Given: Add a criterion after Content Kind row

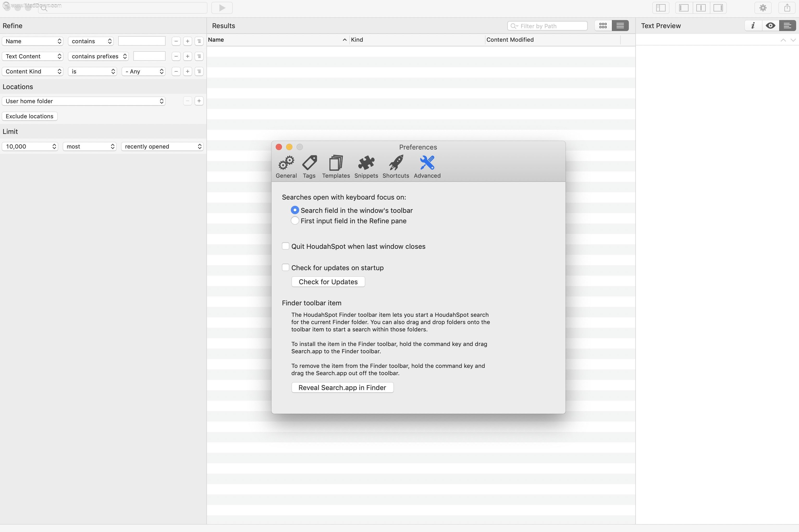Looking at the screenshot, I should 187,71.
